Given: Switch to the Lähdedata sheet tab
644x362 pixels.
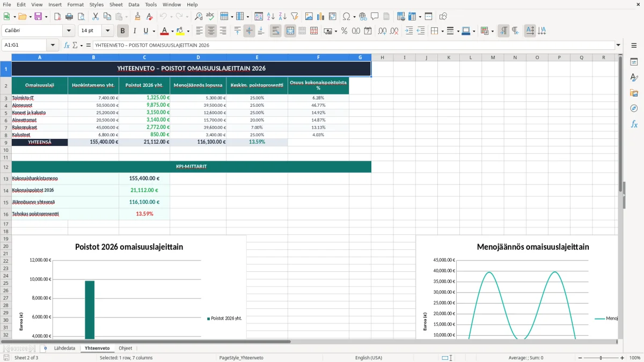Looking at the screenshot, I should (64, 348).
